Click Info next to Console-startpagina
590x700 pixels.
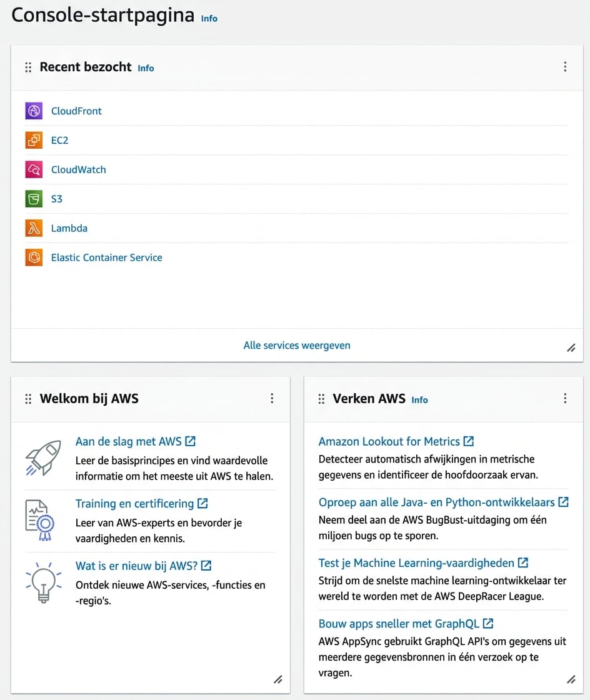209,19
